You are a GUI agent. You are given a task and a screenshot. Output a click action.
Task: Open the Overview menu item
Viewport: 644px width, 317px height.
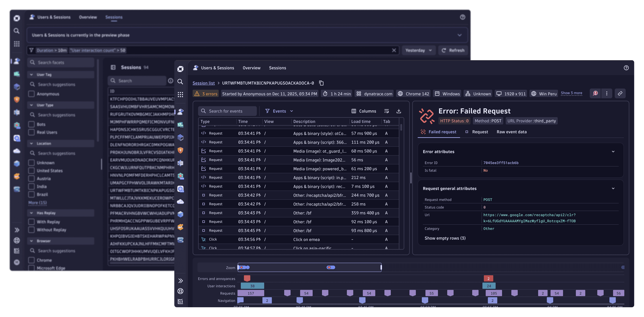point(251,68)
